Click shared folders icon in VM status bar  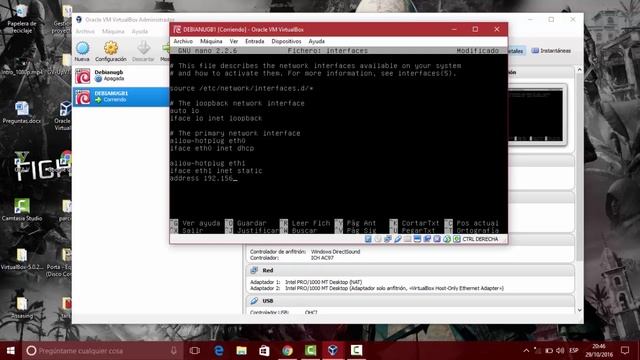pyautogui.click(x=407, y=239)
